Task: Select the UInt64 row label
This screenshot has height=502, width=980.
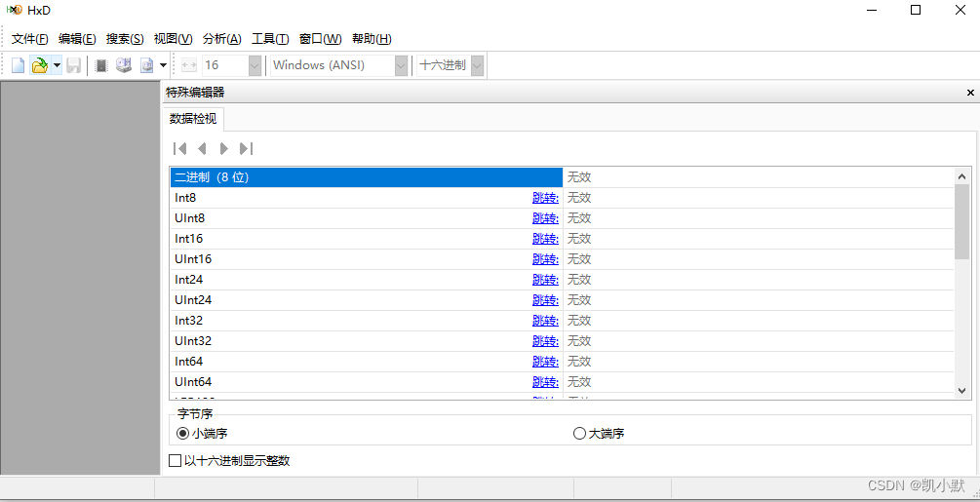Action: point(193,381)
